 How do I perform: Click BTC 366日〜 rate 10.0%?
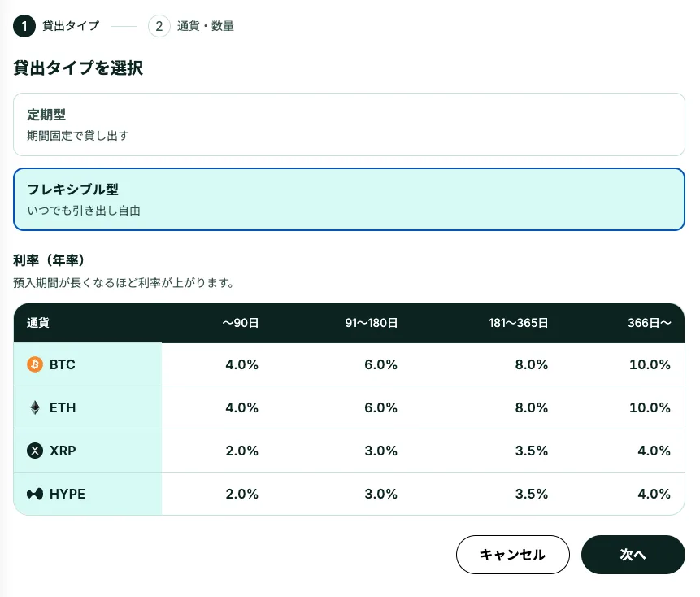click(x=650, y=365)
